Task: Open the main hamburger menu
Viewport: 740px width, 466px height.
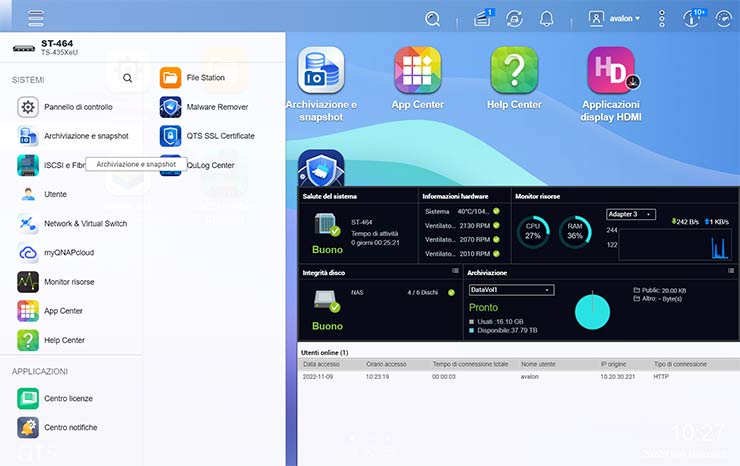Action: (x=36, y=18)
